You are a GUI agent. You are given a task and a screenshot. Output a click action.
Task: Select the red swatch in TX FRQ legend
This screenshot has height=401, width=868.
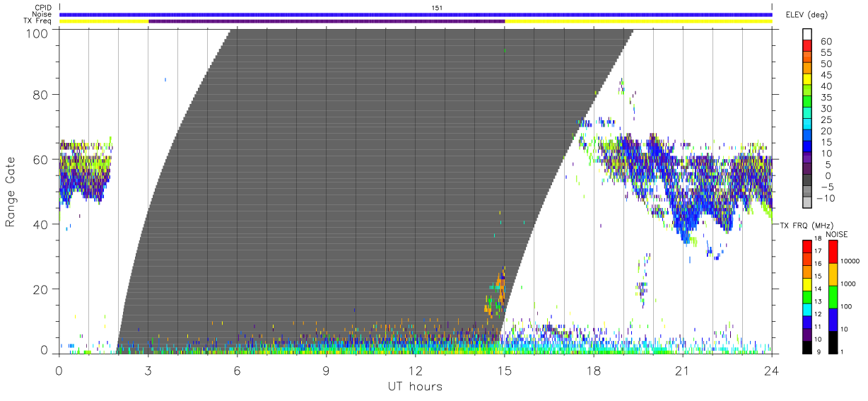[807, 247]
